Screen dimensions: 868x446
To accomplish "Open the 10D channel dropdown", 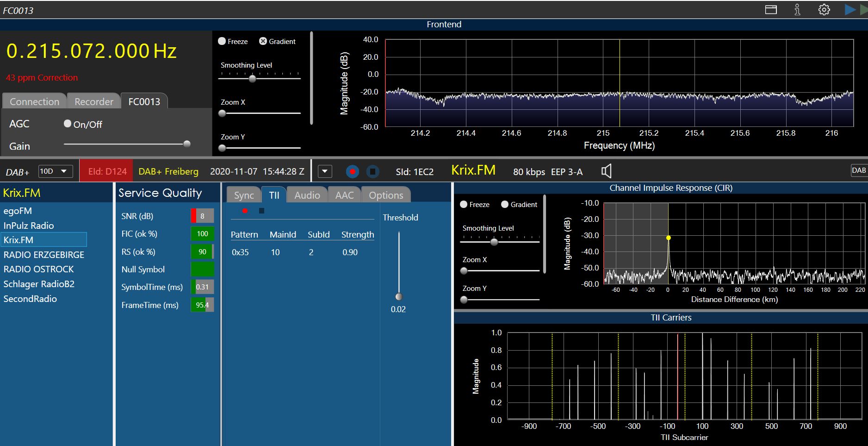I will pyautogui.click(x=55, y=171).
